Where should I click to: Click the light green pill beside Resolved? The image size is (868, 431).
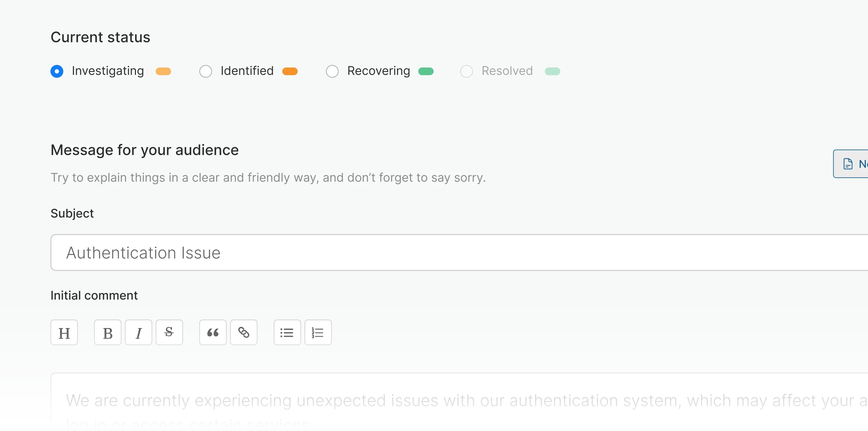tap(552, 71)
